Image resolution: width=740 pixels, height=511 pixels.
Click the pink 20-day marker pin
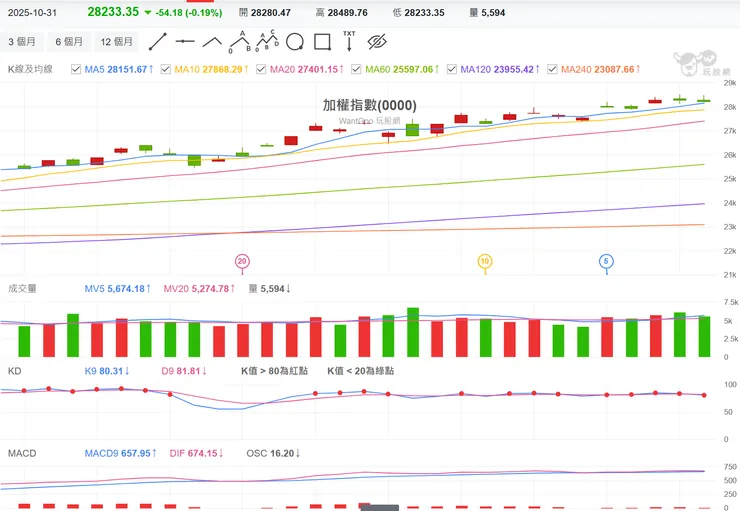(x=242, y=261)
